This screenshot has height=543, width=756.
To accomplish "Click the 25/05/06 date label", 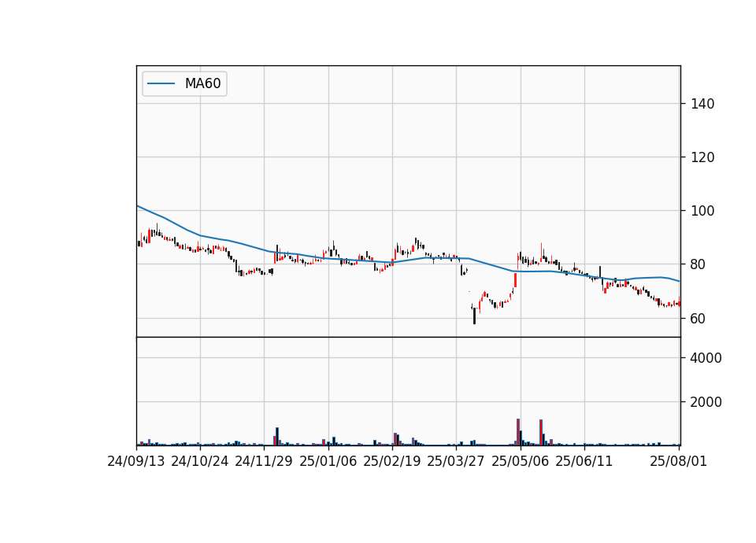I will (x=520, y=461).
